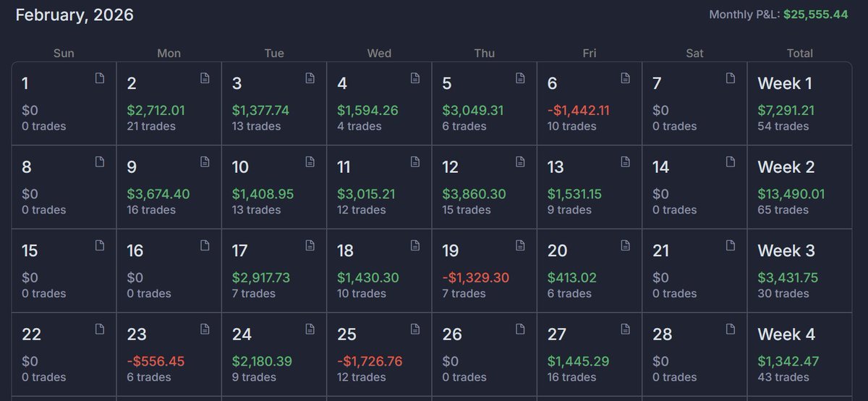Click the Week 1 total $7,291.21
The width and height of the screenshot is (868, 401).
(786, 111)
